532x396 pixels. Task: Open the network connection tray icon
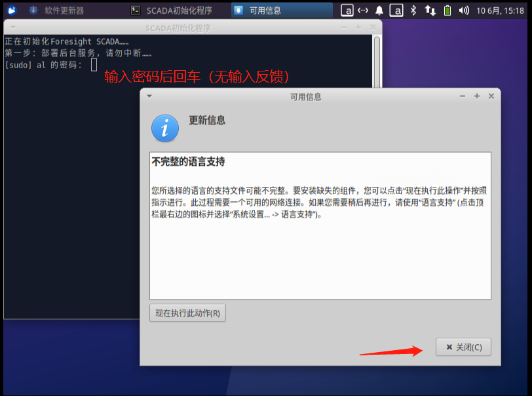[x=362, y=10]
